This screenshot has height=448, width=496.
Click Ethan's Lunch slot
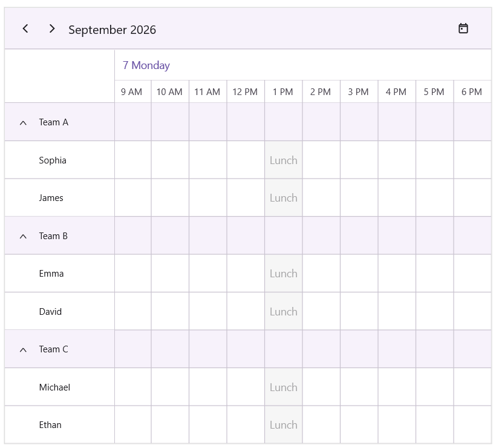284,424
